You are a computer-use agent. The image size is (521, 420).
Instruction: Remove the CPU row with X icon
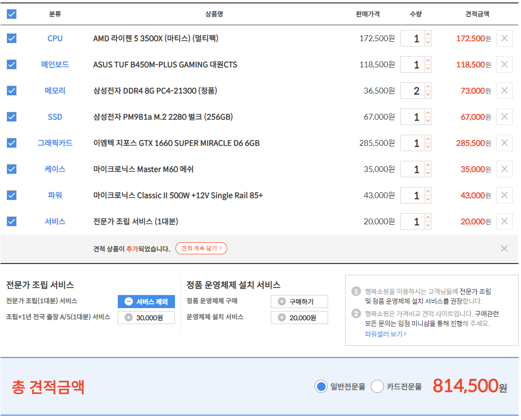point(504,38)
